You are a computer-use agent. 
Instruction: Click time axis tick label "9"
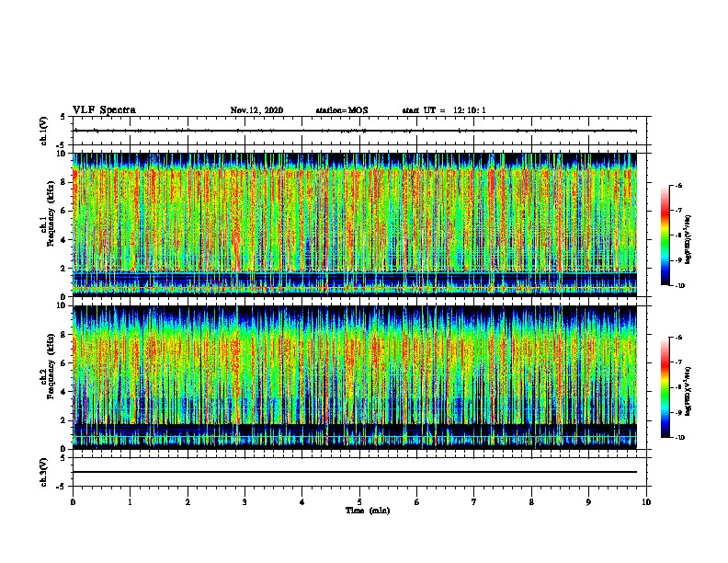[588, 502]
